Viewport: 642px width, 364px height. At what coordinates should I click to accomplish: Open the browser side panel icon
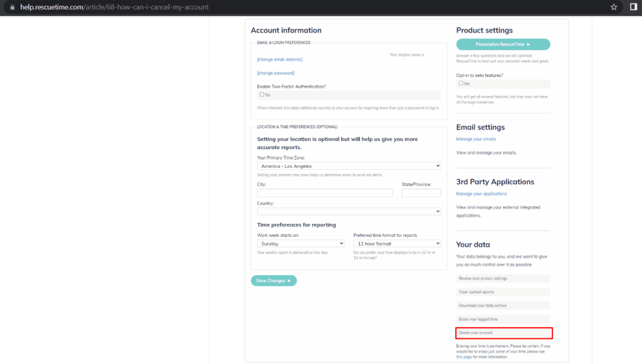(x=633, y=8)
